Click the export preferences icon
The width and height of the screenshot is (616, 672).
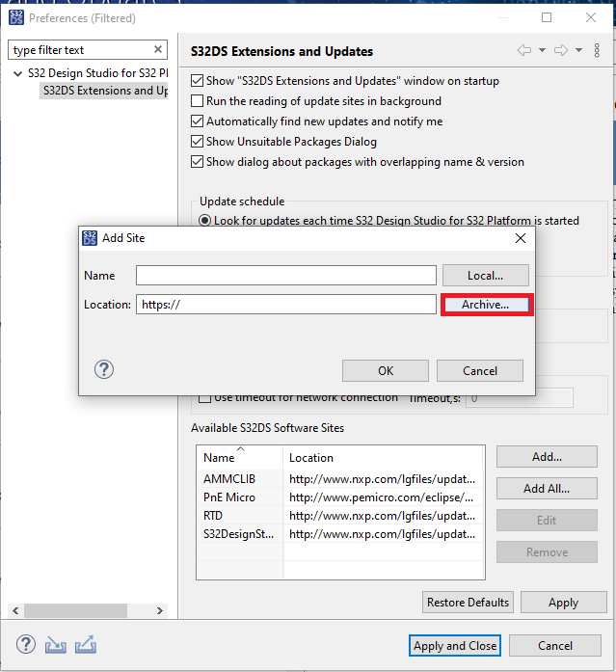85,645
